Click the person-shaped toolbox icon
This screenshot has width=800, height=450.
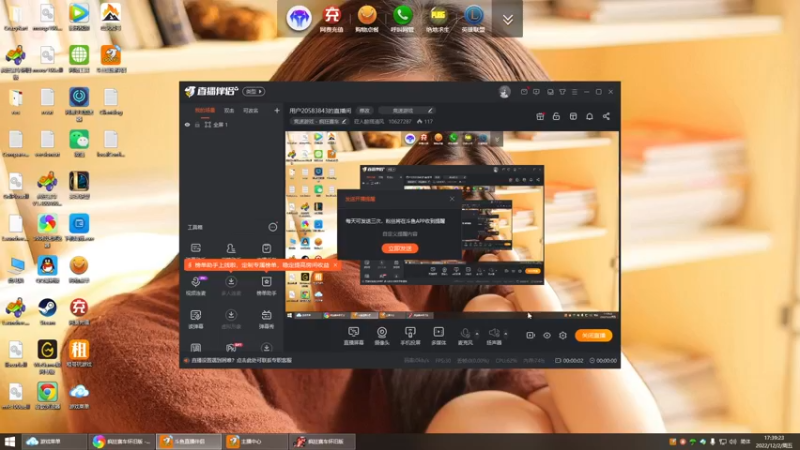231,248
